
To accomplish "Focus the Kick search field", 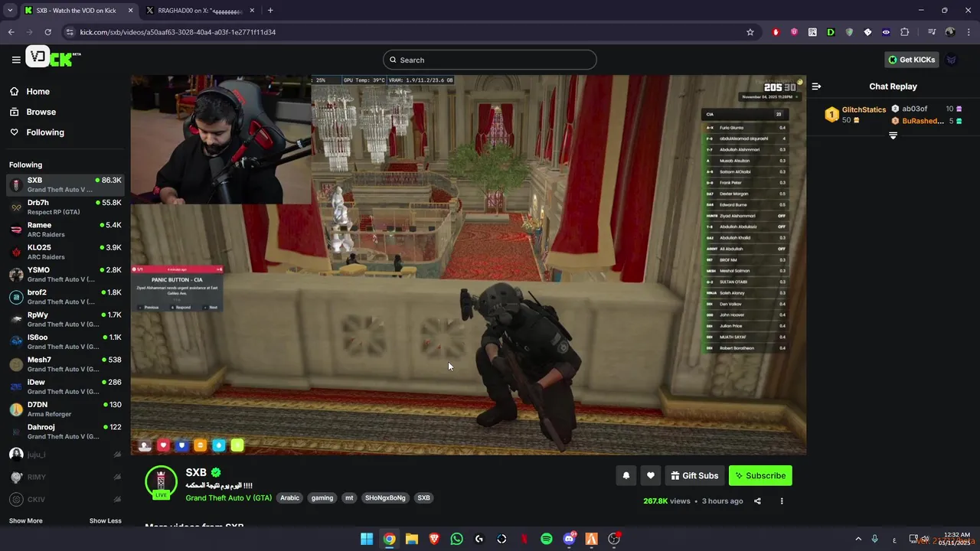I will [x=489, y=60].
